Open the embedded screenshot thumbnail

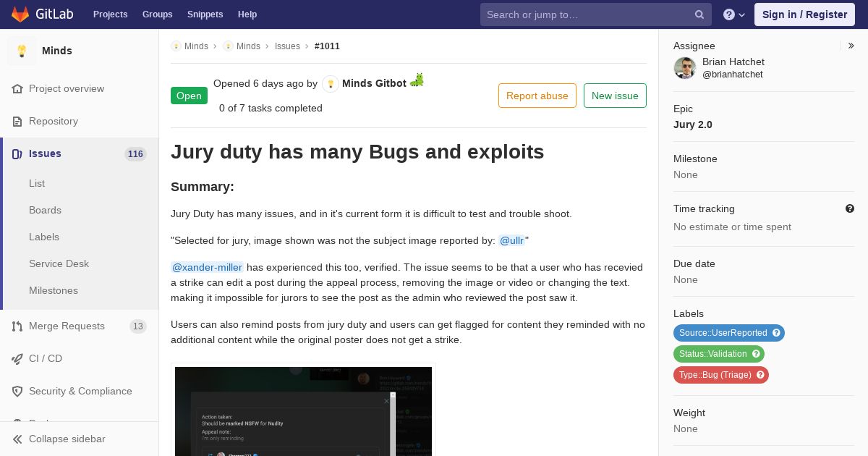tap(303, 411)
